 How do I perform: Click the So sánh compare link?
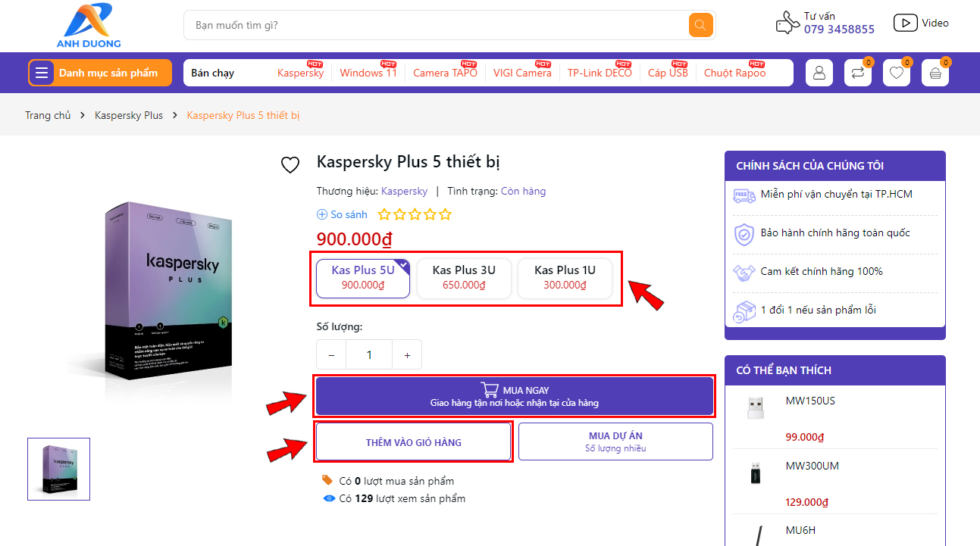tap(349, 214)
